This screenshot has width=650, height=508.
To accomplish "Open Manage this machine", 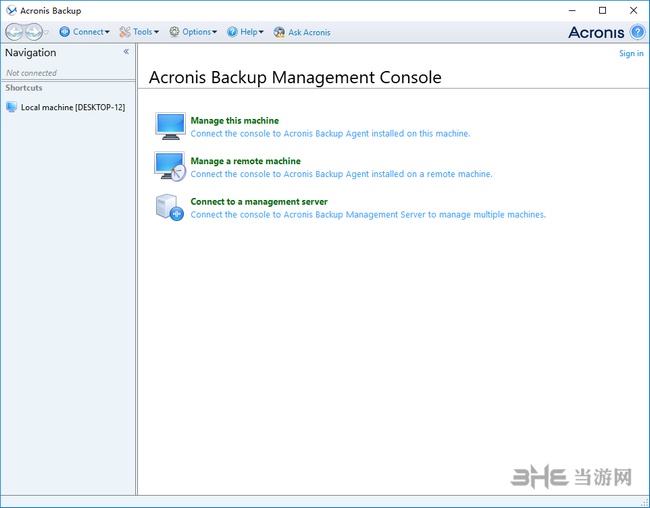I will (235, 121).
